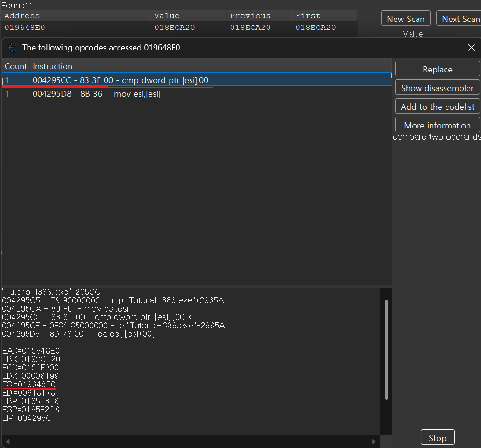Select found address 019648E0 in results
This screenshot has height=448, width=481.
coord(25,28)
